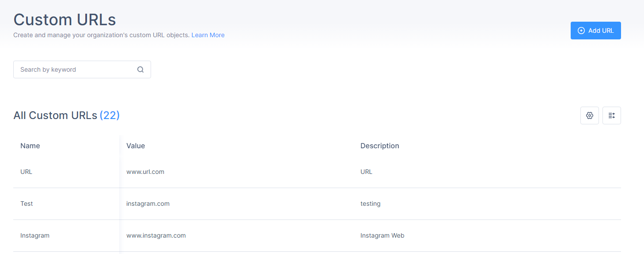Open table settings gear icon
The width and height of the screenshot is (644, 254).
[x=590, y=115]
